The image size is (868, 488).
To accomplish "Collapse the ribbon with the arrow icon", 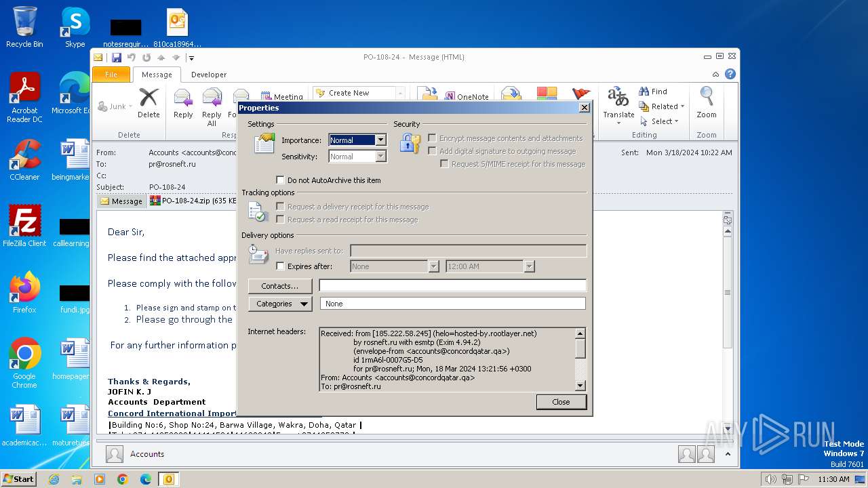I will 716,75.
